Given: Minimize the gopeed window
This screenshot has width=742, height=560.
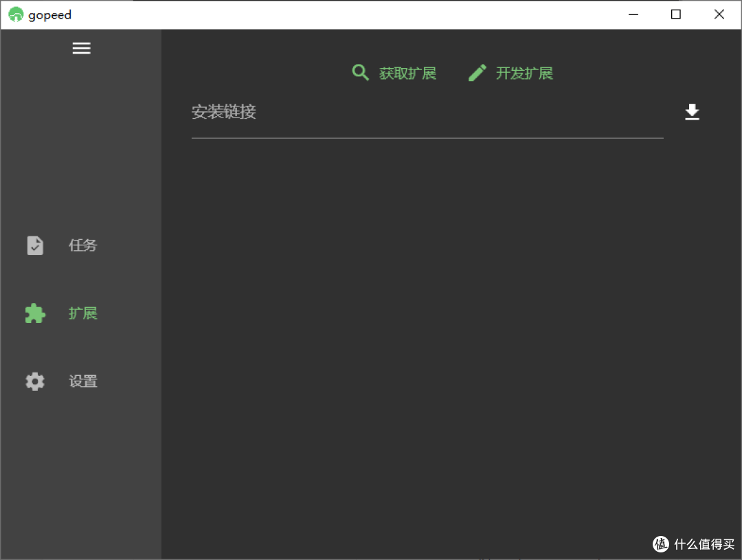Looking at the screenshot, I should (633, 14).
